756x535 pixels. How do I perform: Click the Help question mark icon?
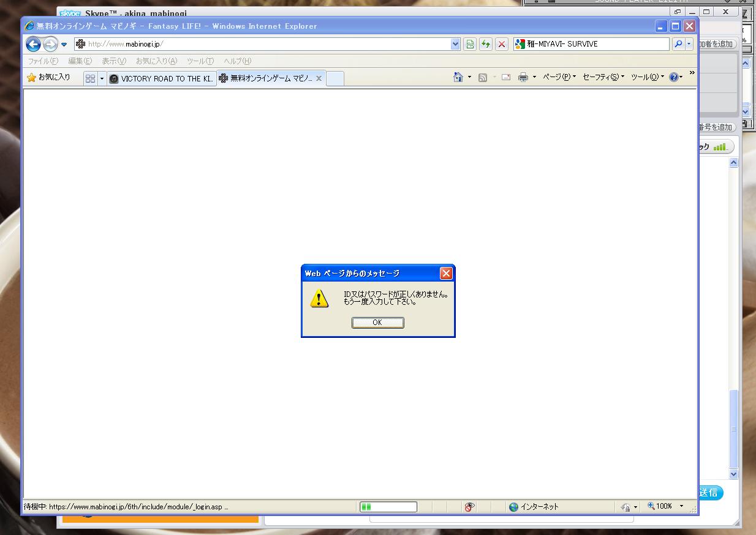(673, 77)
